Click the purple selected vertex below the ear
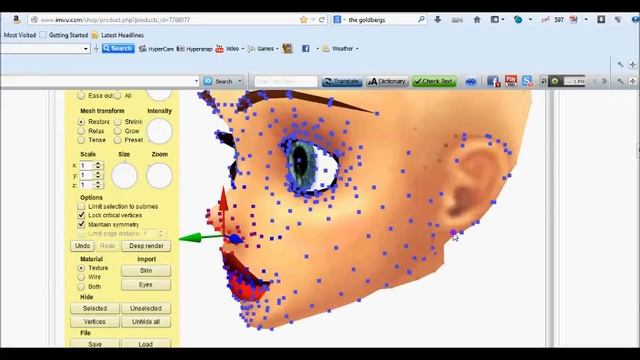Screen dimensions: 640x360 click(453, 233)
